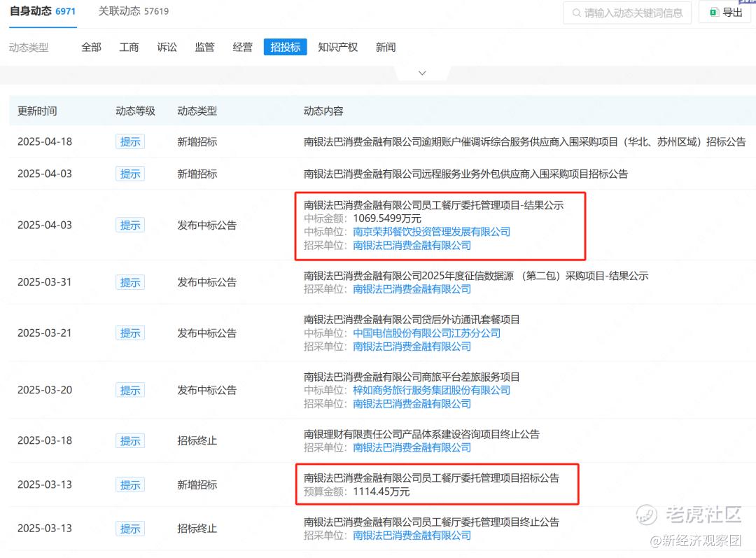Click 发布中标公告 type in 2025-03-31 row
Screen dimensions: 756x558
click(x=206, y=282)
